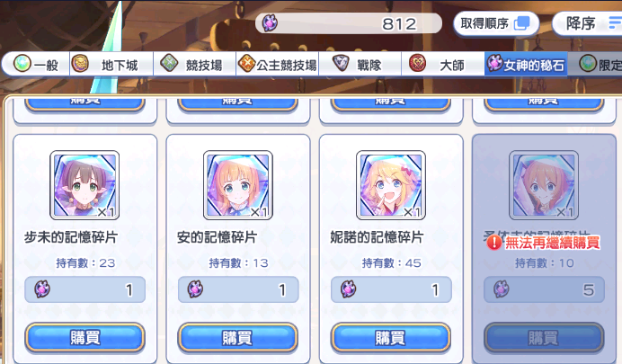
Task: Tap the price field showing 1 under 安
Action: pyautogui.click(x=238, y=289)
